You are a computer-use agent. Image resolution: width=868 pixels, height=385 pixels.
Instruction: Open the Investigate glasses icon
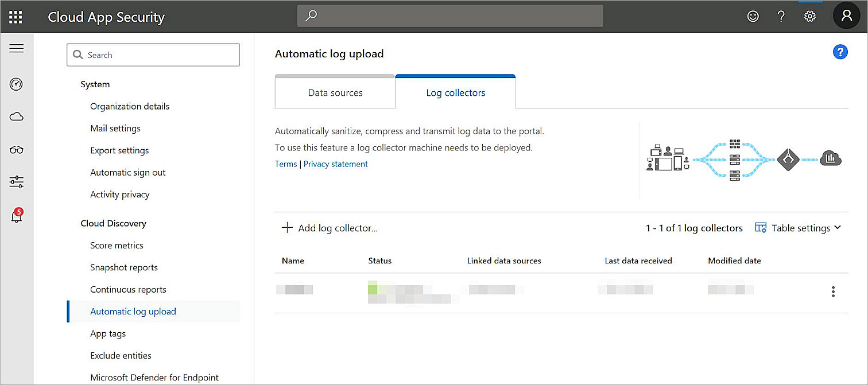[x=17, y=150]
